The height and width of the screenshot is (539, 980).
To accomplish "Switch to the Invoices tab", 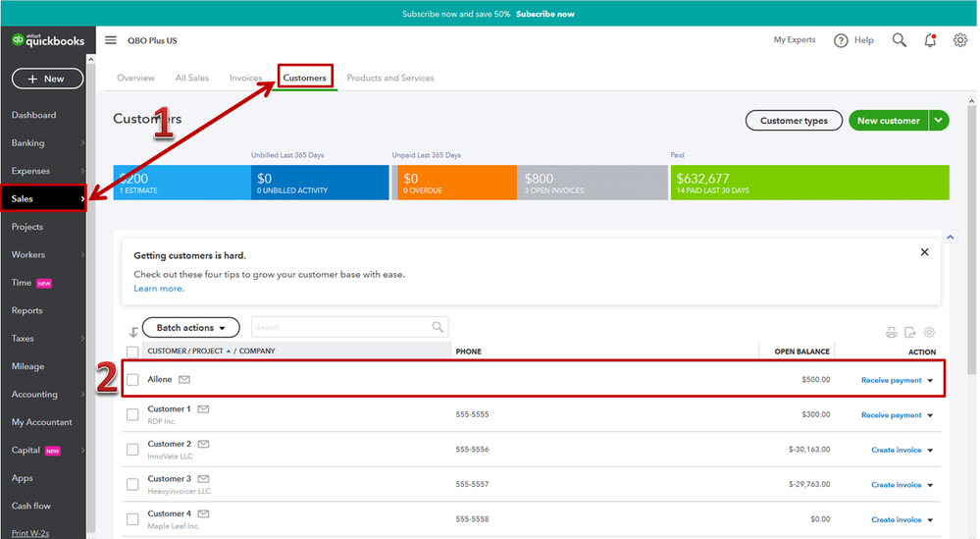I will point(245,79).
